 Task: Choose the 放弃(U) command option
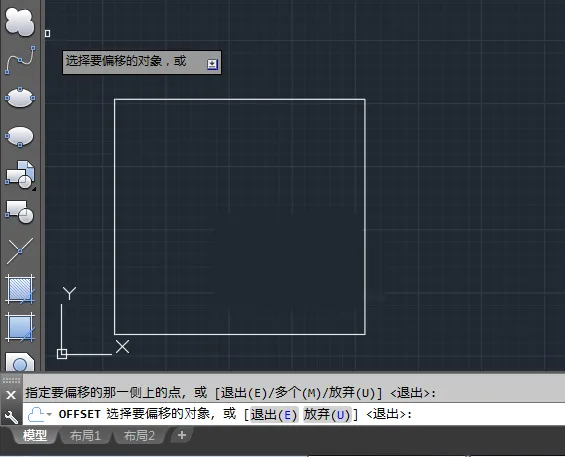tap(327, 414)
